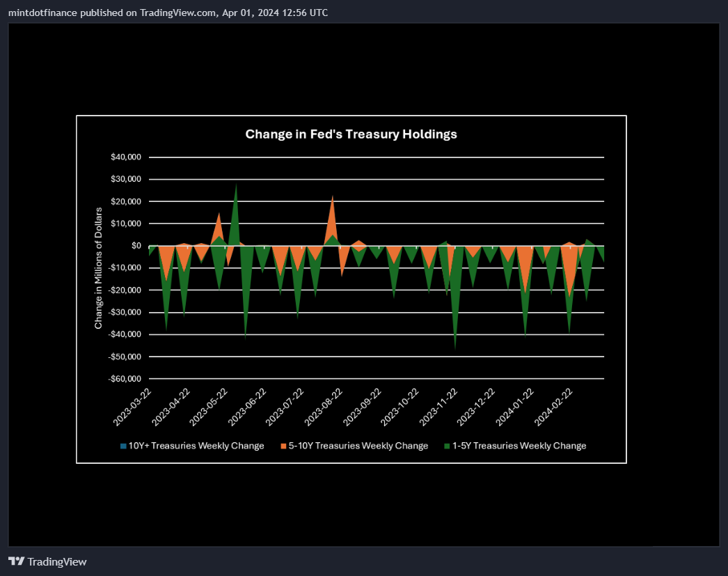Select chart title Change in Fed's Treasury Holdings

pyautogui.click(x=351, y=134)
